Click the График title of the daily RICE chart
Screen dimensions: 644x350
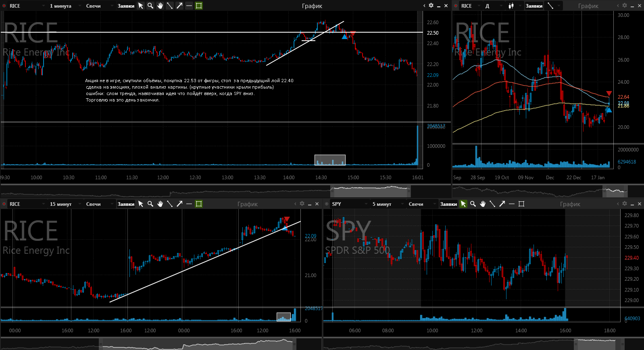588,6
